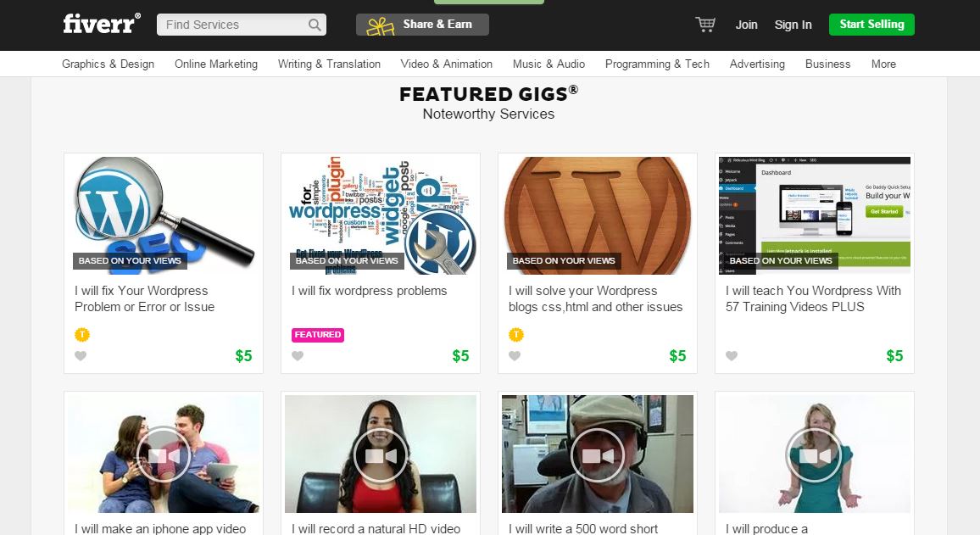Image resolution: width=980 pixels, height=535 pixels.
Task: Play the iphone app video gig preview
Action: [163, 454]
